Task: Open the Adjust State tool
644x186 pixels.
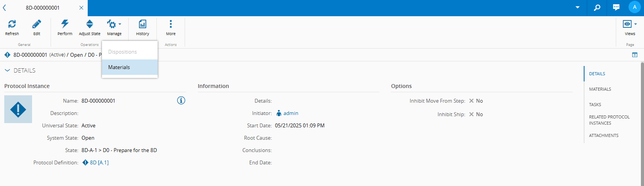Action: 90,24
